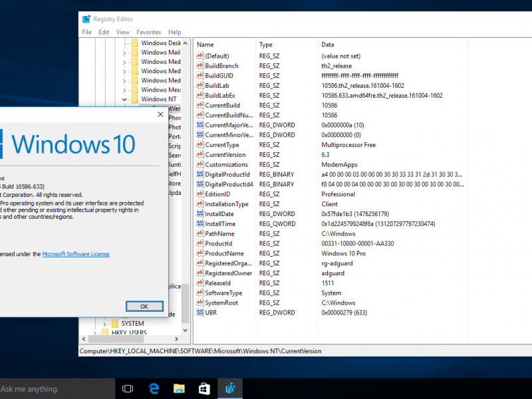Click the CurrentMajorVe... DWORD value icon
Screen dimensions: 532x399
tap(200, 125)
